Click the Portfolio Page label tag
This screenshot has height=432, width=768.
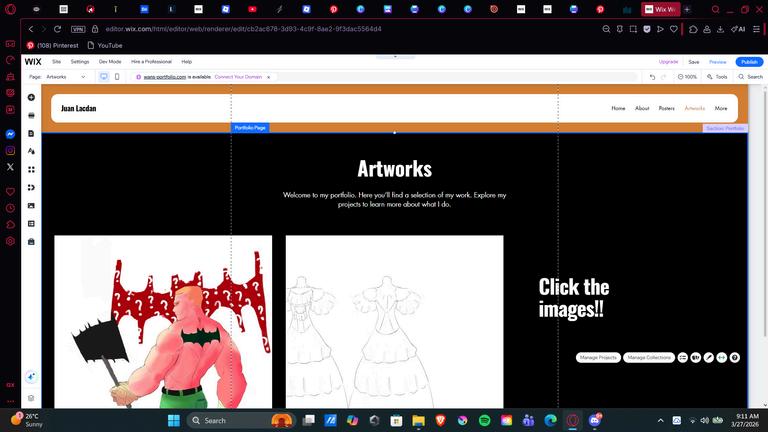pos(250,128)
